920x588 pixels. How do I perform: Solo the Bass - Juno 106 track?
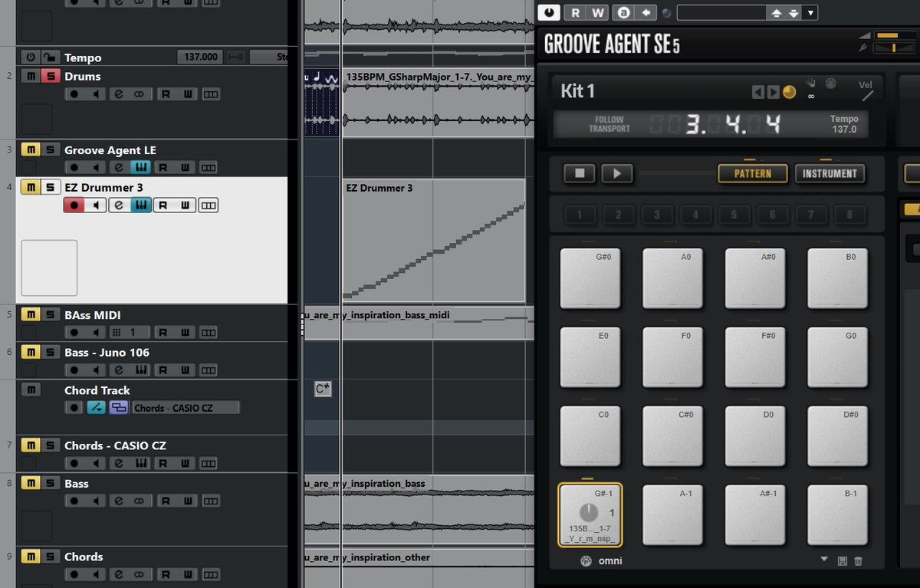coord(50,352)
